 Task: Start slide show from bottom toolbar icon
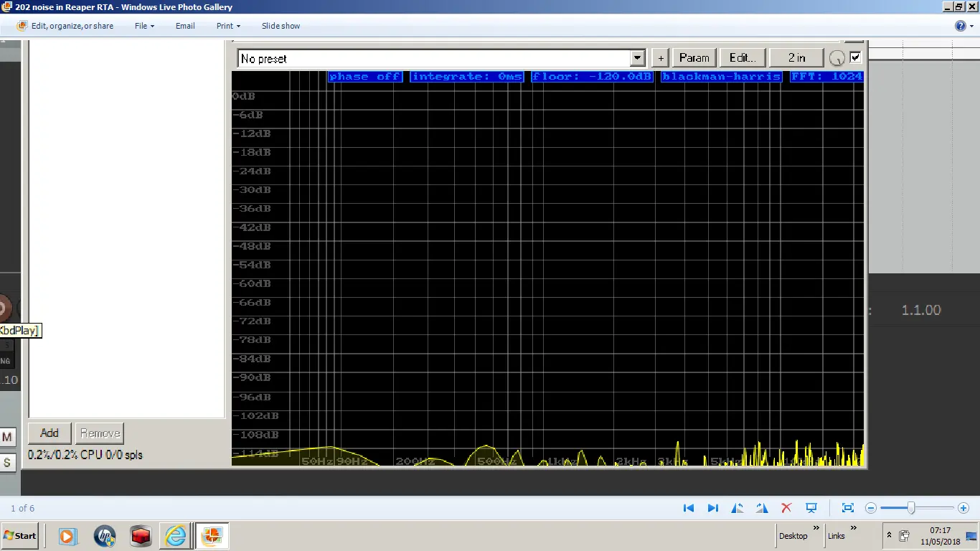811,508
